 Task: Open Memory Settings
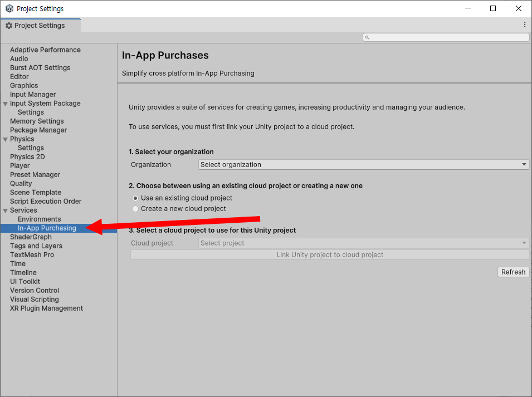coord(37,121)
